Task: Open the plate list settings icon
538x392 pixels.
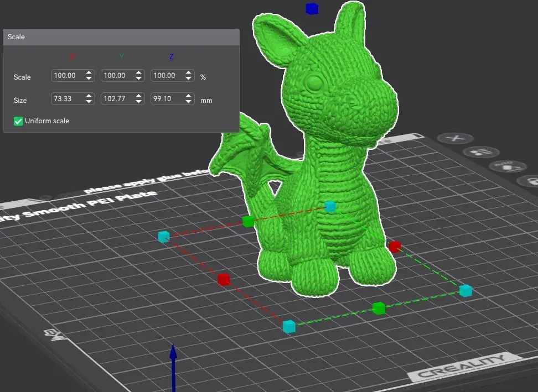Action: click(x=481, y=152)
